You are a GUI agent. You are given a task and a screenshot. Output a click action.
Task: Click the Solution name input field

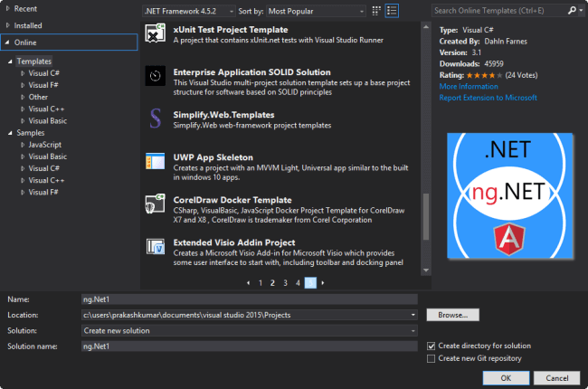[250, 346]
